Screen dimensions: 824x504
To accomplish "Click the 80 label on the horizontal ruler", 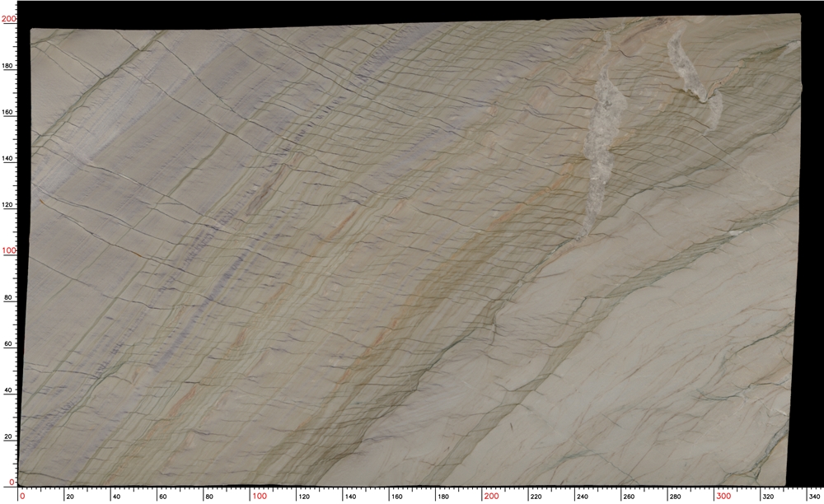I will coord(209,497).
